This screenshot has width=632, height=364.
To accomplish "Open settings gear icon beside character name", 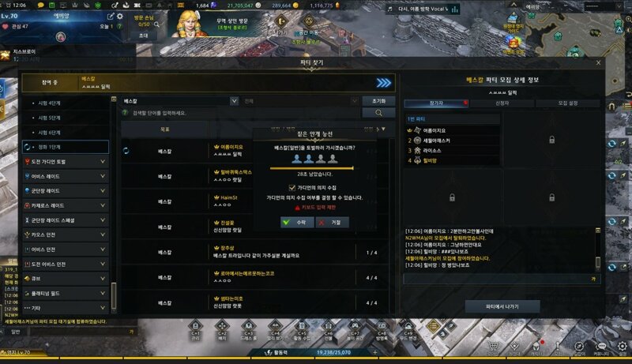I will click(120, 17).
